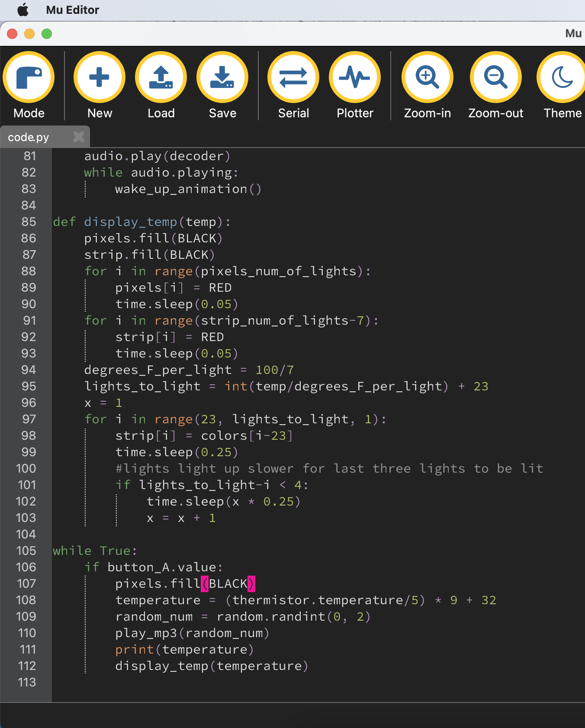585x728 pixels.
Task: Click on 'x = x + 1' line
Action: point(181,518)
